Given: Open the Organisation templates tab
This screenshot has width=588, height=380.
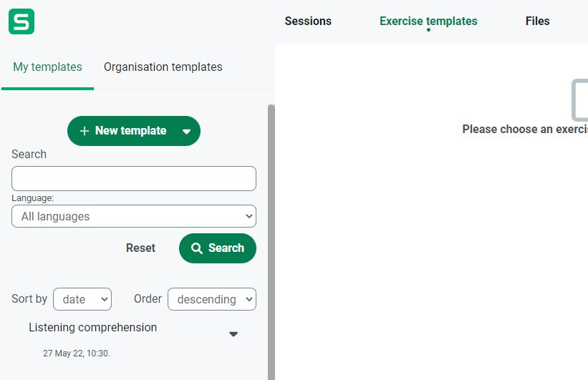Looking at the screenshot, I should pyautogui.click(x=163, y=67).
